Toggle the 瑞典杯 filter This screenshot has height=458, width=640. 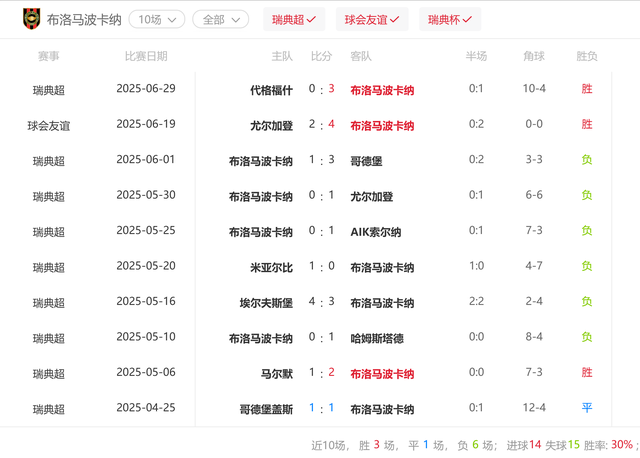(x=450, y=19)
